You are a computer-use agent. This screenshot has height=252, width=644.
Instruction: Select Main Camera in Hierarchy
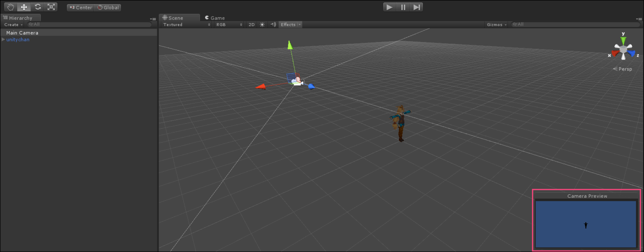pyautogui.click(x=79, y=33)
